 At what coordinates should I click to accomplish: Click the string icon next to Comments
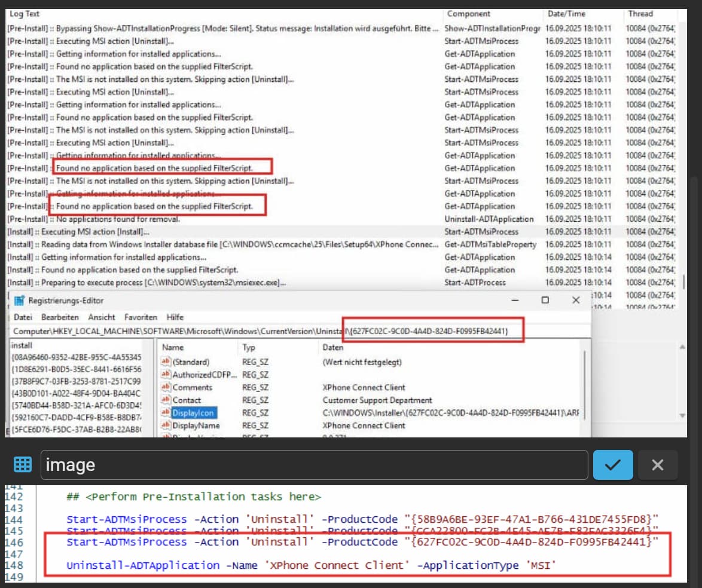(x=166, y=387)
